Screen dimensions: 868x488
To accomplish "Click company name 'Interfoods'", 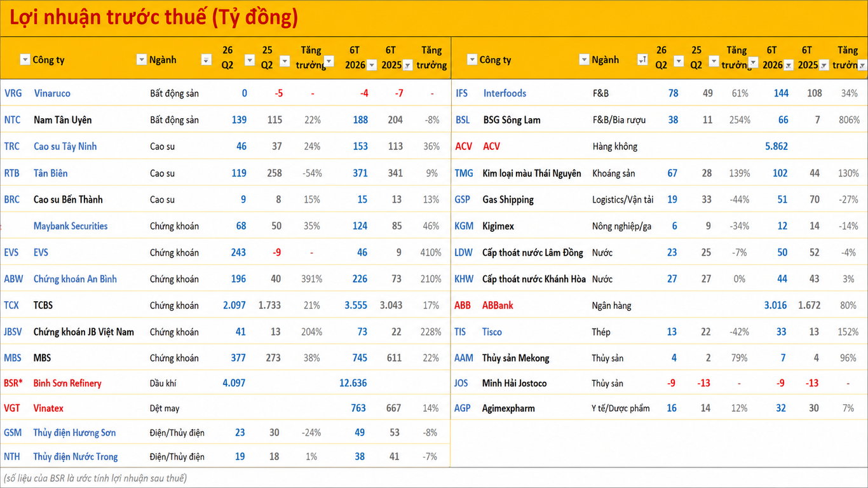I will 505,93.
